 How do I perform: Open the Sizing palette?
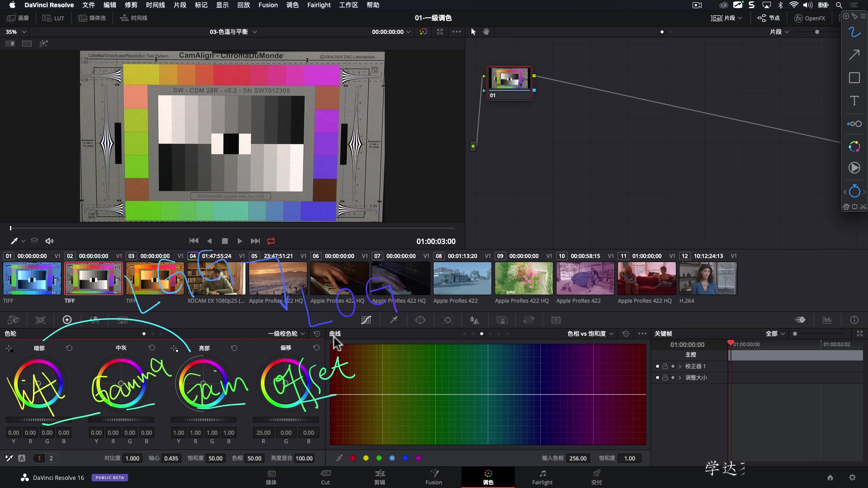point(528,320)
